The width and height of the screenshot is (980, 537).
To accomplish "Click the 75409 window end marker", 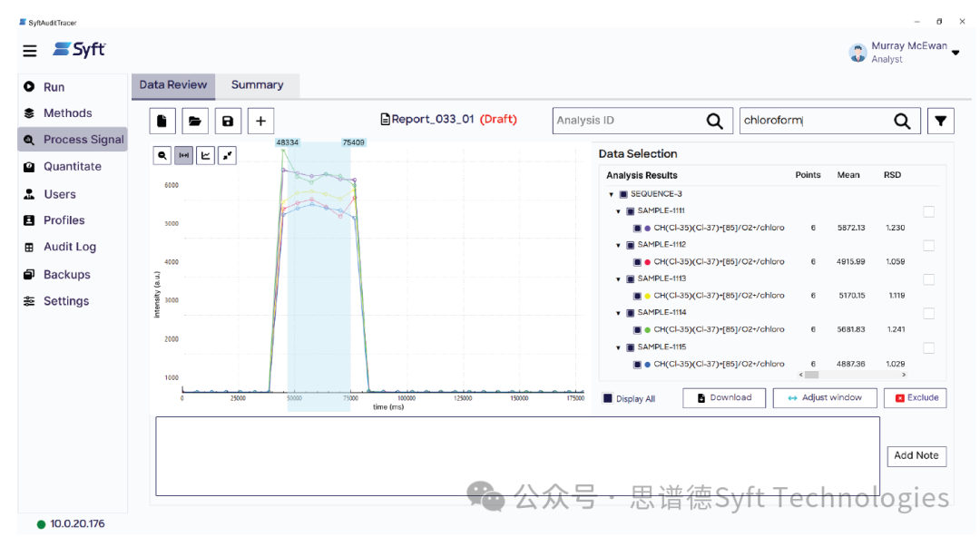I will pyautogui.click(x=353, y=142).
